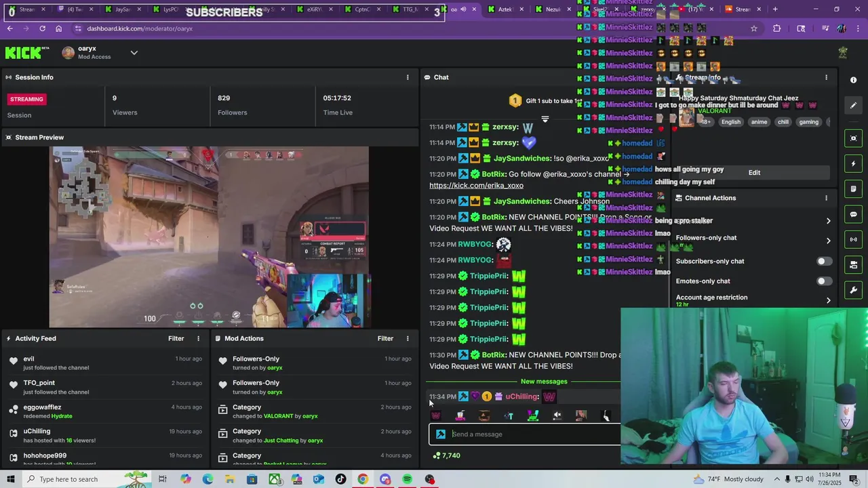Screen dimensions: 868x488
Task: Click the lightning bolt sidebar icon
Action: pos(853,164)
